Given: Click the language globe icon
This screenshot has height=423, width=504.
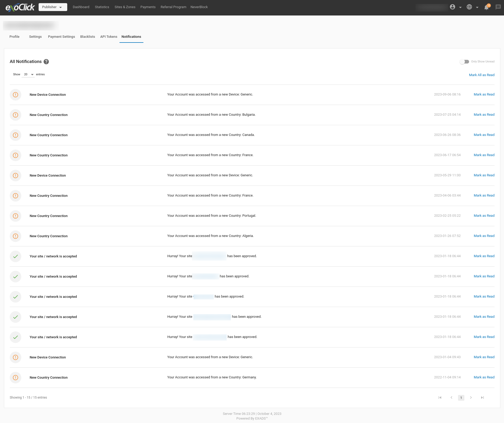Looking at the screenshot, I should pyautogui.click(x=470, y=7).
